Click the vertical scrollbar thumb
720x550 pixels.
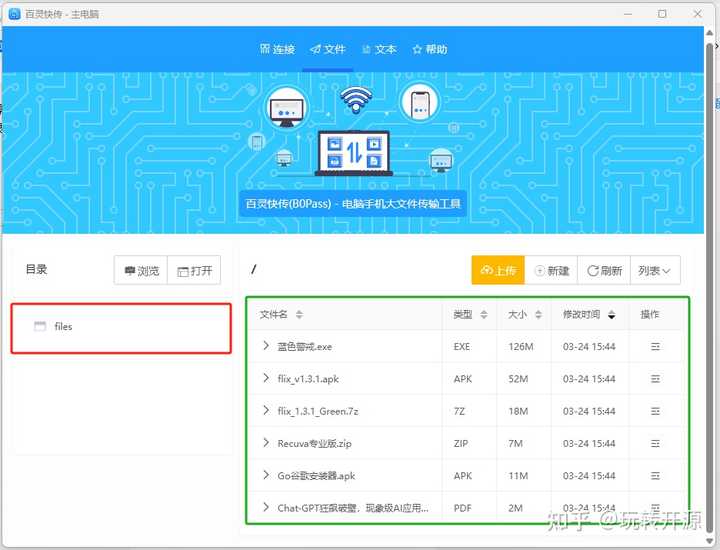(x=710, y=287)
